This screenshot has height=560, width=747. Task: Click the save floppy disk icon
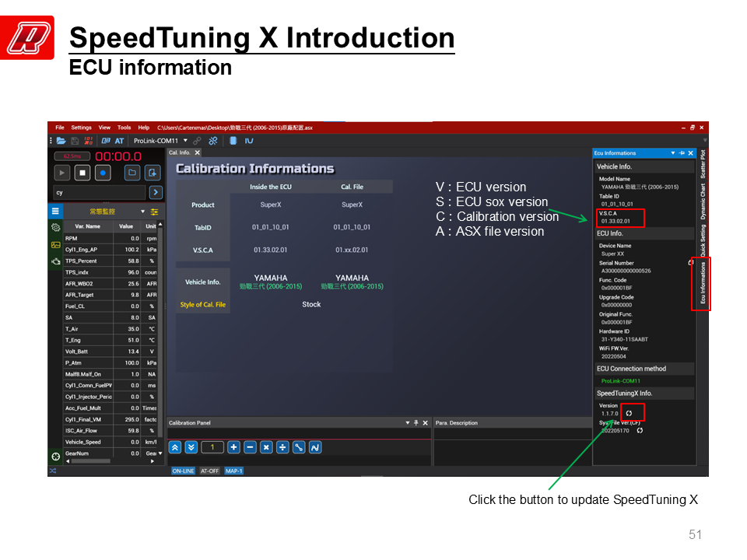click(x=75, y=141)
